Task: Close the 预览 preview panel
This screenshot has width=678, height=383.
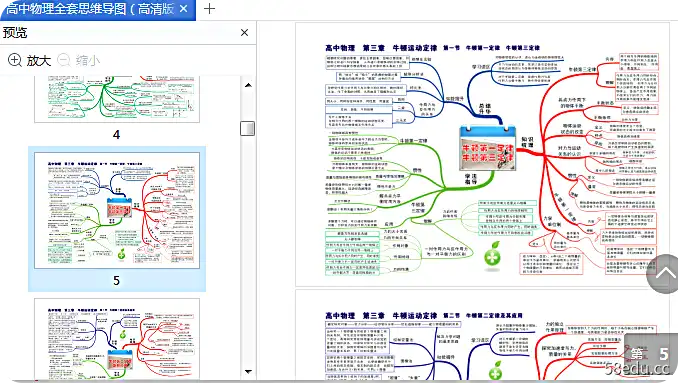Action: point(244,32)
